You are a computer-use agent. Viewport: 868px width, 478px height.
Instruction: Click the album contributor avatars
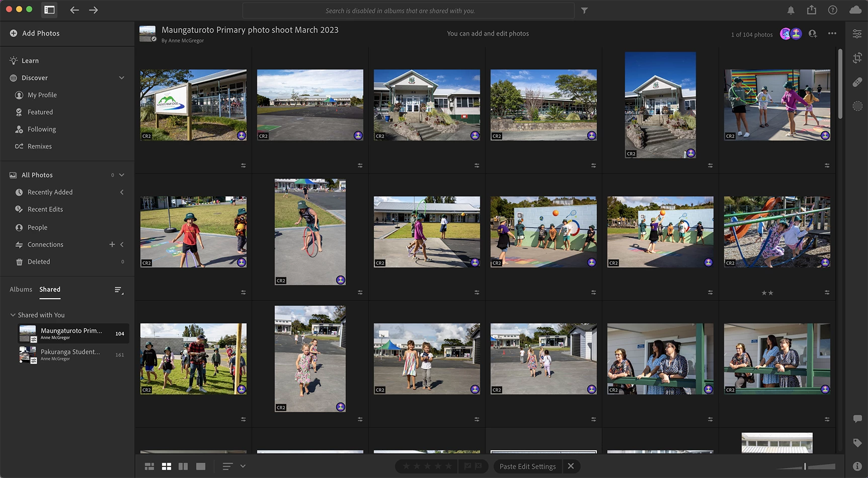tap(791, 34)
